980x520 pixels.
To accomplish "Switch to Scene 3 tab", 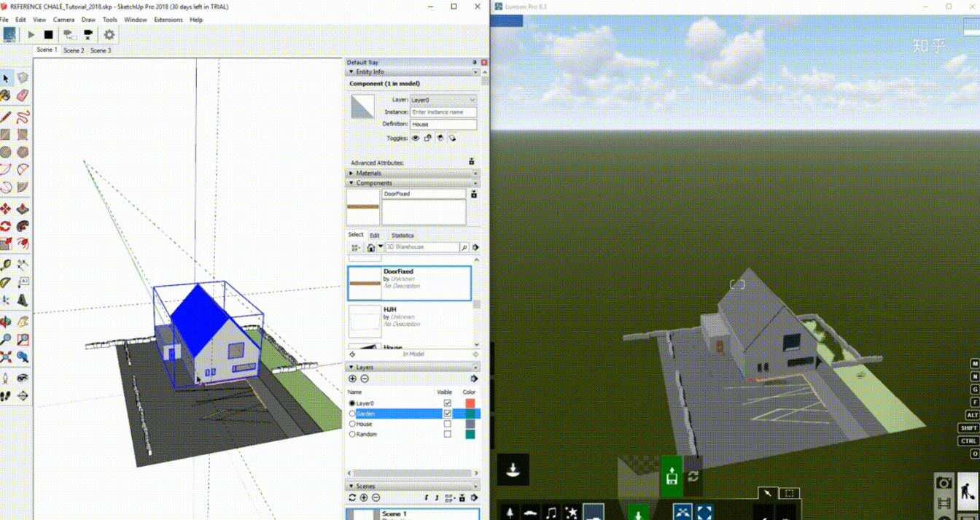I will [x=101, y=50].
